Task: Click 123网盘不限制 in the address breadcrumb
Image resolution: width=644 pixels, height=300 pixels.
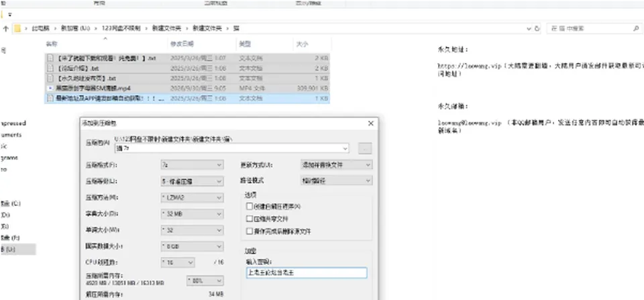Action: (x=121, y=28)
